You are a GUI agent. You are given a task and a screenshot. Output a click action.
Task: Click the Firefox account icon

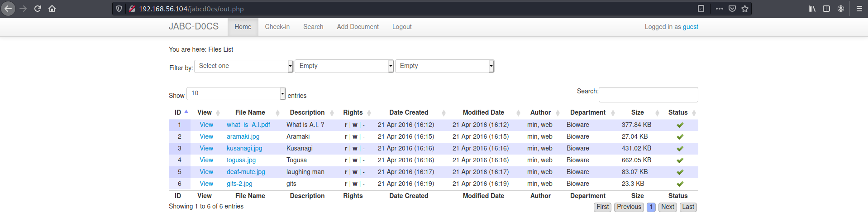pos(841,9)
